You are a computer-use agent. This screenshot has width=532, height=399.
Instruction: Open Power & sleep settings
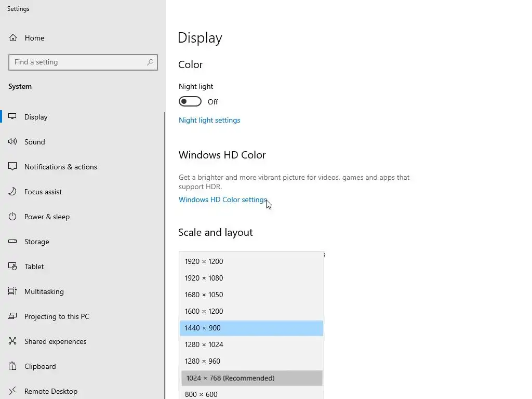tap(83, 217)
